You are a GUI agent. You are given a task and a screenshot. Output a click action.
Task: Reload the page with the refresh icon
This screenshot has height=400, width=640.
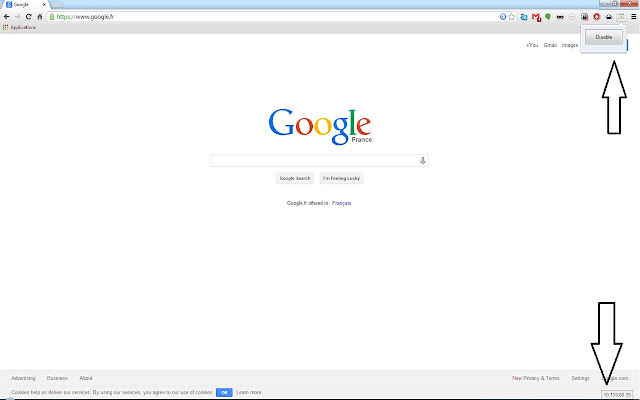(29, 17)
